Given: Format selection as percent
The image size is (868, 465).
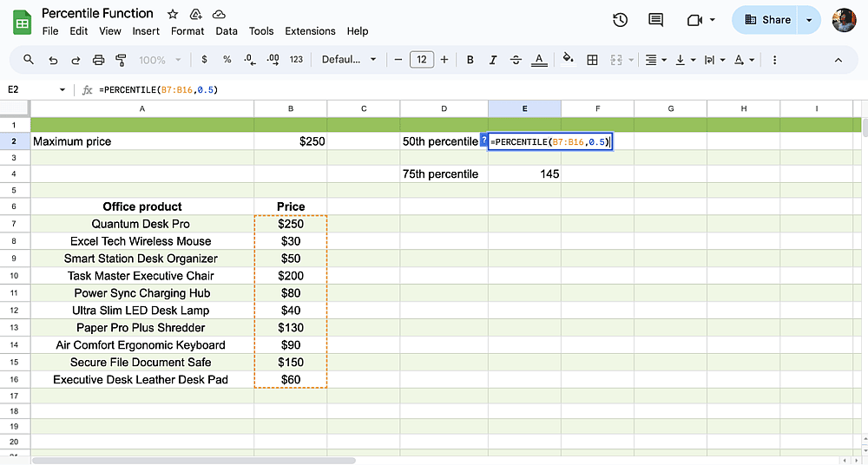Looking at the screenshot, I should (x=227, y=59).
